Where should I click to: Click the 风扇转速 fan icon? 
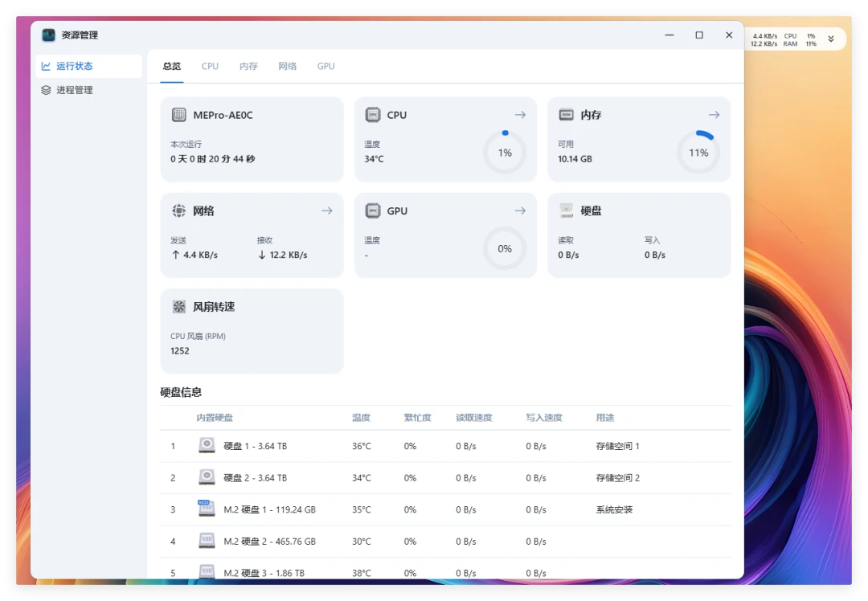click(x=178, y=306)
